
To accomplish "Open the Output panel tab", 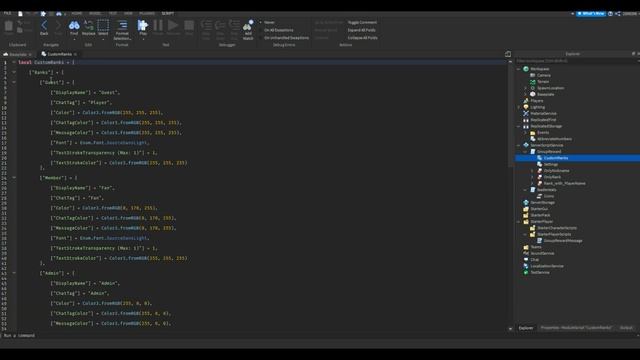I will tap(626, 328).
